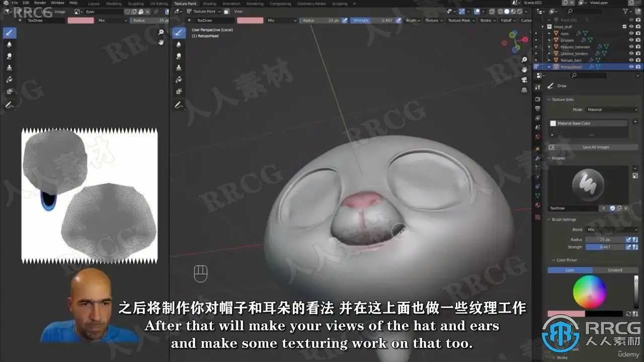Image resolution: width=644 pixels, height=362 pixels.
Task: Select the Soften tool in viewport toolbar
Action: click(179, 44)
